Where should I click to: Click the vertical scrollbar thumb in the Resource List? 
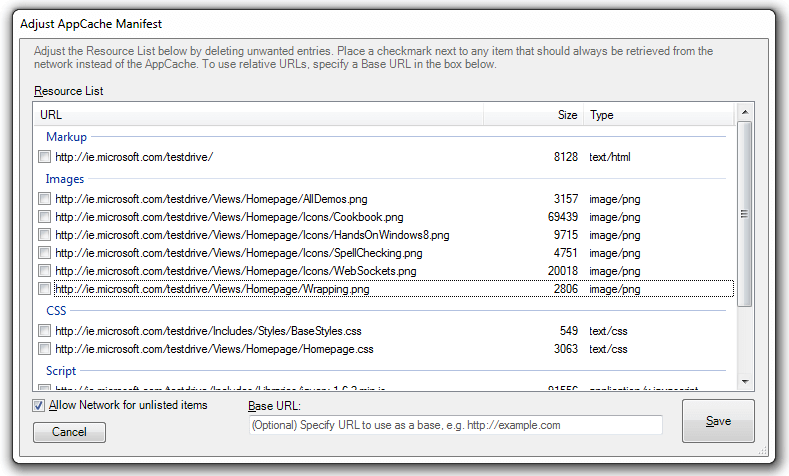(x=745, y=214)
